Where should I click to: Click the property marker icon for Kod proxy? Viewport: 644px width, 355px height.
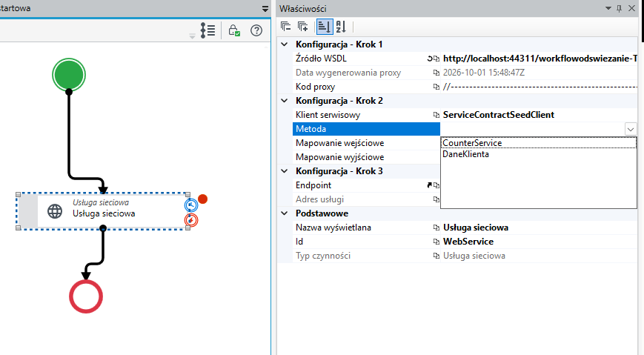click(x=436, y=87)
